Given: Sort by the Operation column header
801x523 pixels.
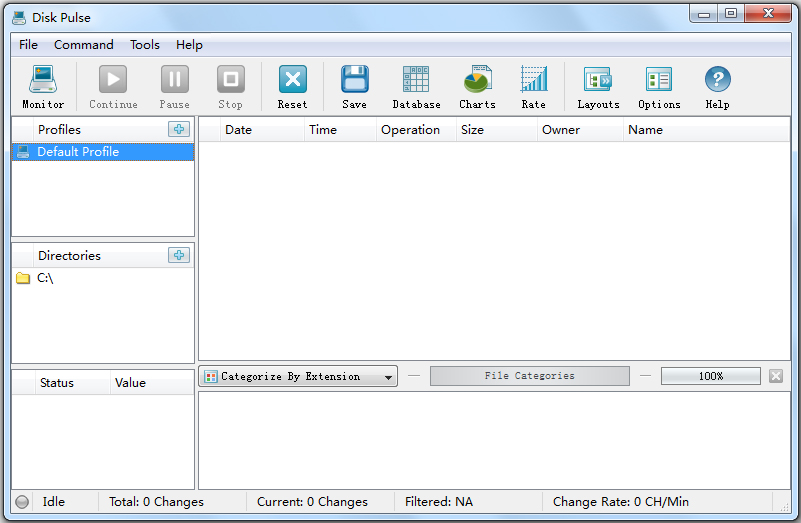Looking at the screenshot, I should 416,130.
